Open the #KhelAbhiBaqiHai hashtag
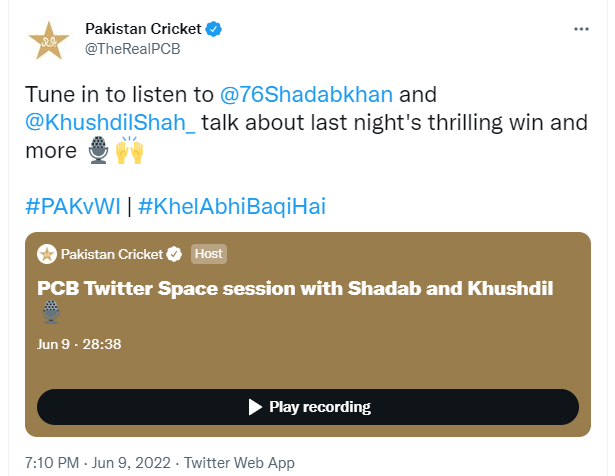The image size is (615, 476). (232, 207)
